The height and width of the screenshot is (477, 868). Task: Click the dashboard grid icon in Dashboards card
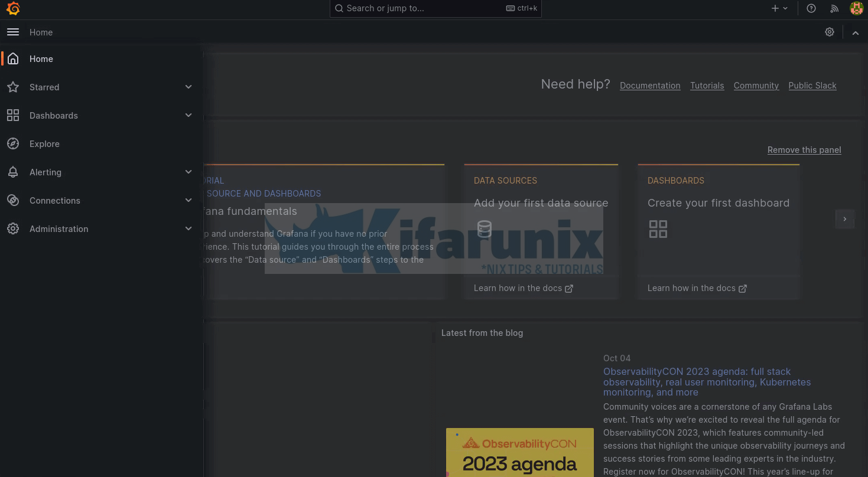click(658, 229)
